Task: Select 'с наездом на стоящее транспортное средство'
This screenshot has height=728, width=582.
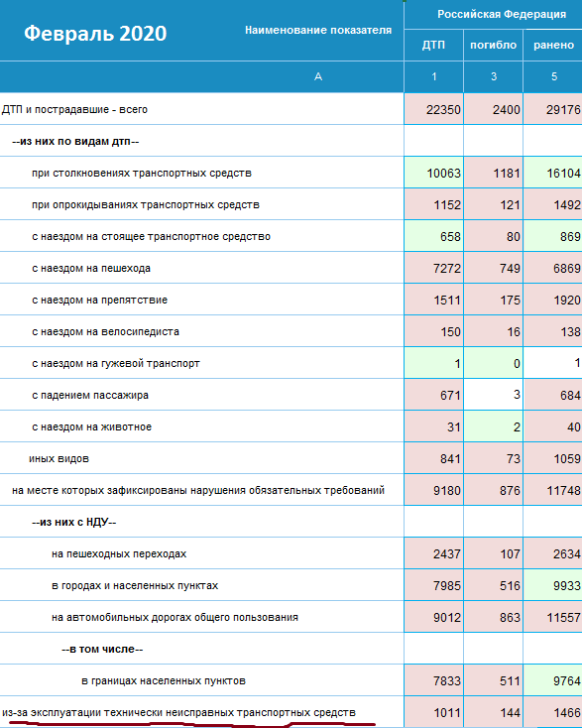Action: click(151, 236)
